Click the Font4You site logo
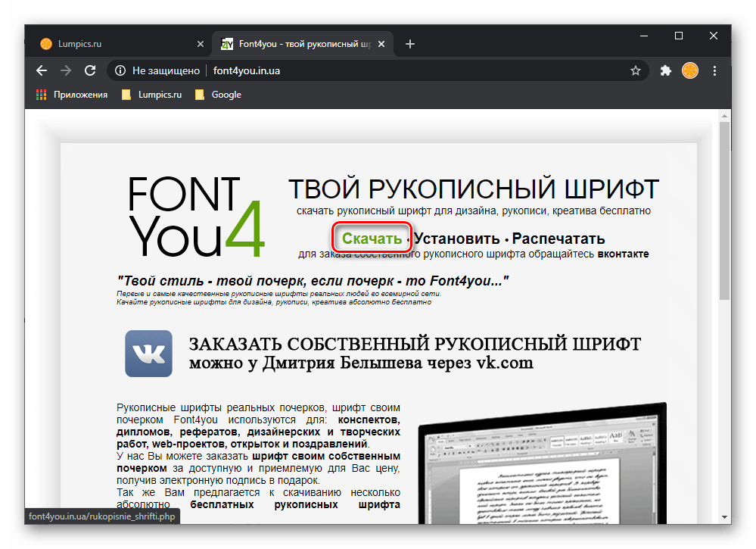The image size is (756, 549). pyautogui.click(x=197, y=217)
